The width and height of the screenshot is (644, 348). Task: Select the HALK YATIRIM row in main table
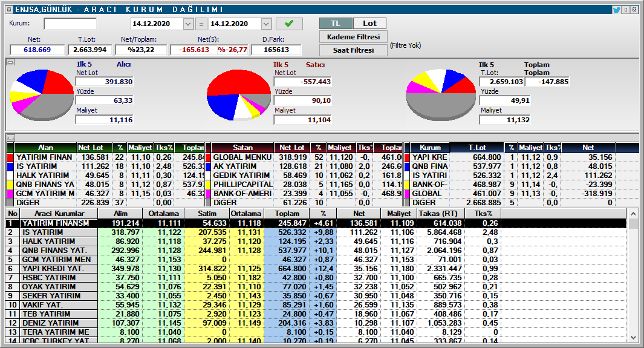pos(316,241)
